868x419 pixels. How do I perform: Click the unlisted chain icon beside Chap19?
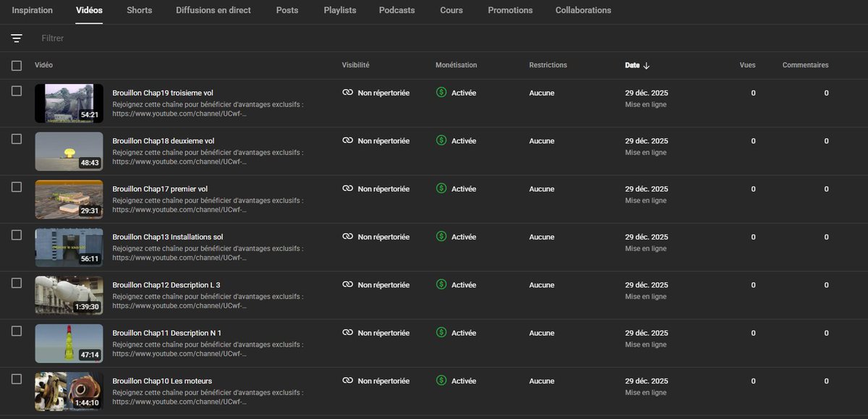(348, 93)
